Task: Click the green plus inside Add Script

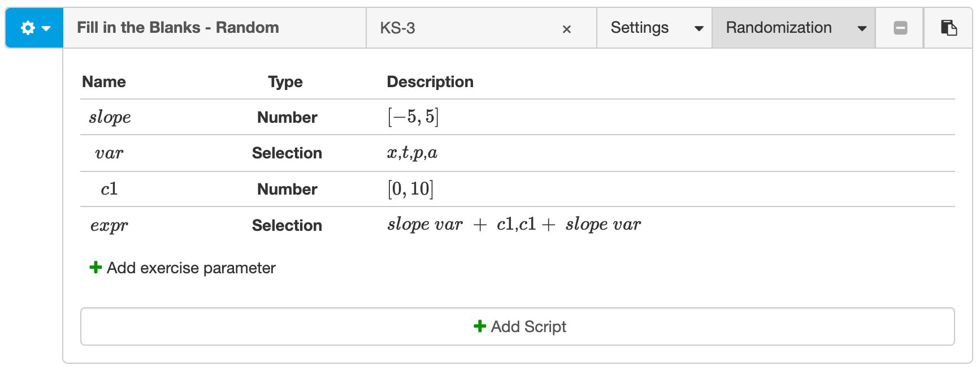Action: tap(480, 326)
